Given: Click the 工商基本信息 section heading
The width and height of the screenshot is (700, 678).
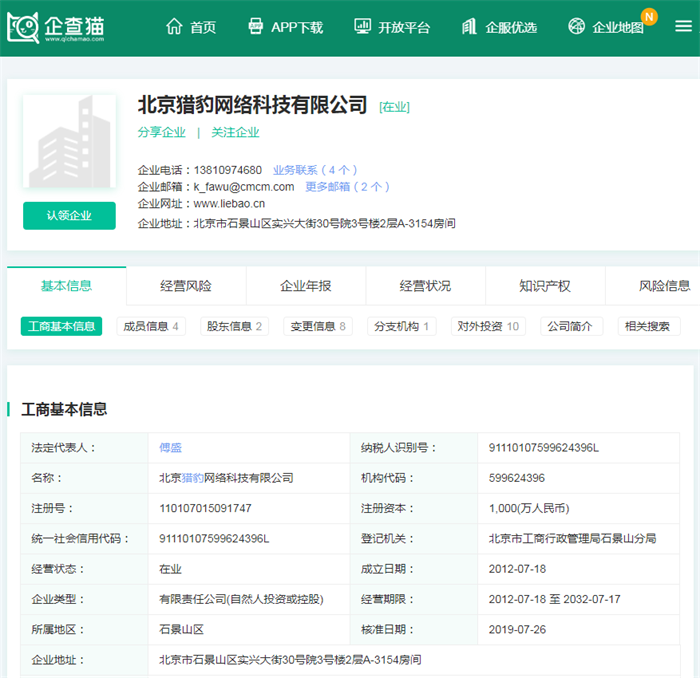Looking at the screenshot, I should coord(64,409).
